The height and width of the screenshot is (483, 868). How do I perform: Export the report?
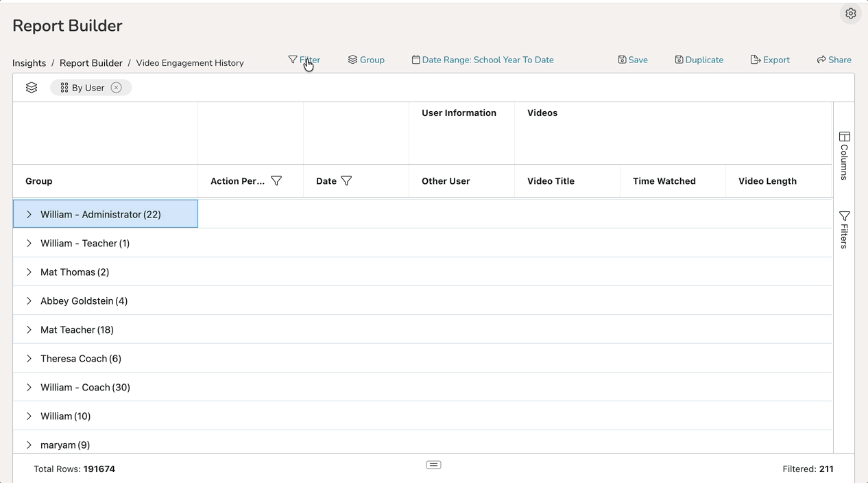pos(770,60)
